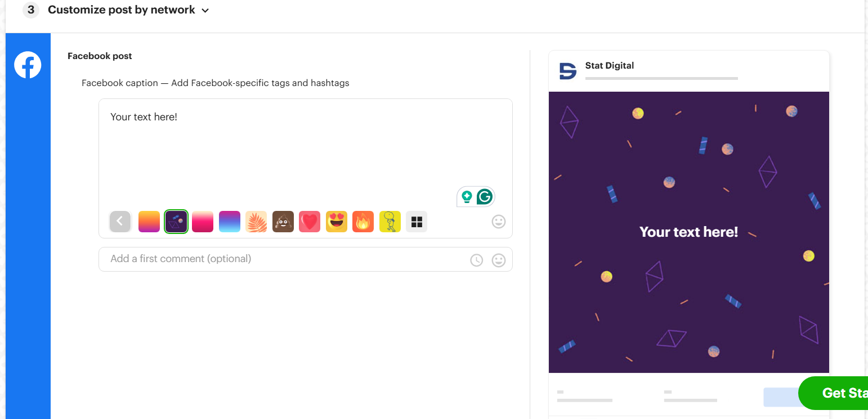Click the Add a first comment field

point(305,259)
